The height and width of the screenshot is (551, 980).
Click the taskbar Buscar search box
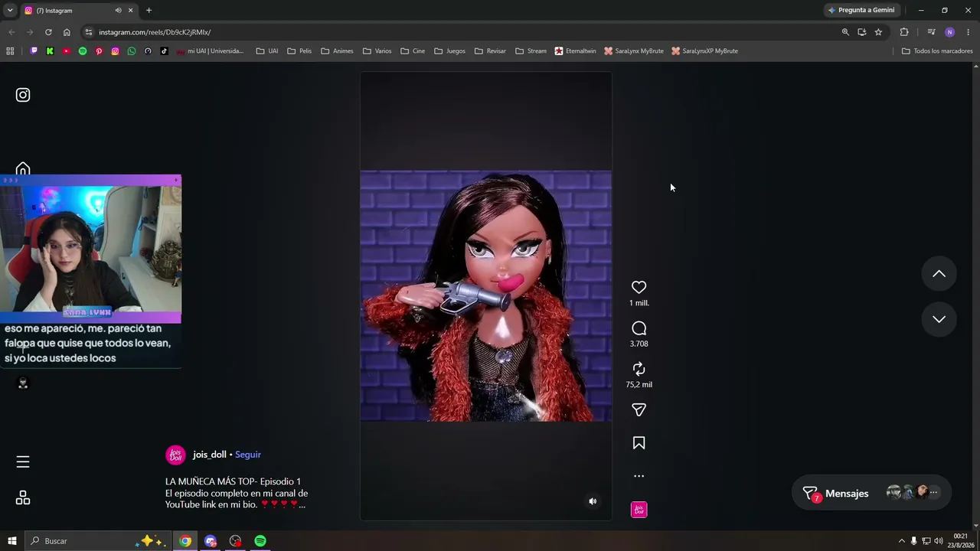[x=97, y=541]
